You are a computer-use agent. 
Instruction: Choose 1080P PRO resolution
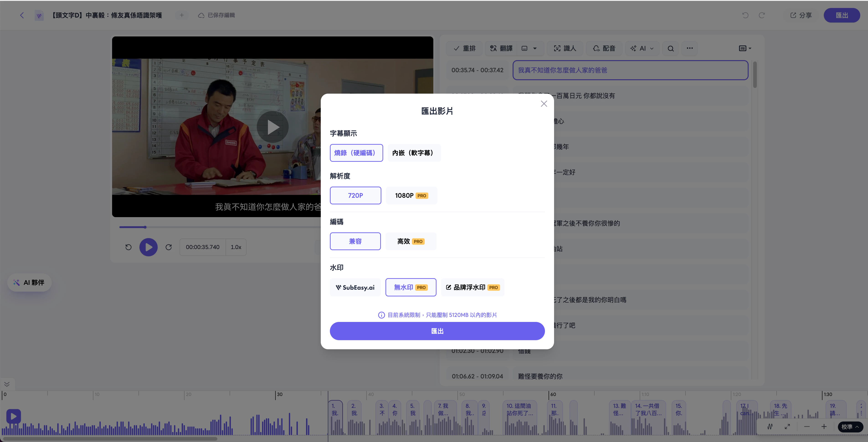pyautogui.click(x=411, y=195)
